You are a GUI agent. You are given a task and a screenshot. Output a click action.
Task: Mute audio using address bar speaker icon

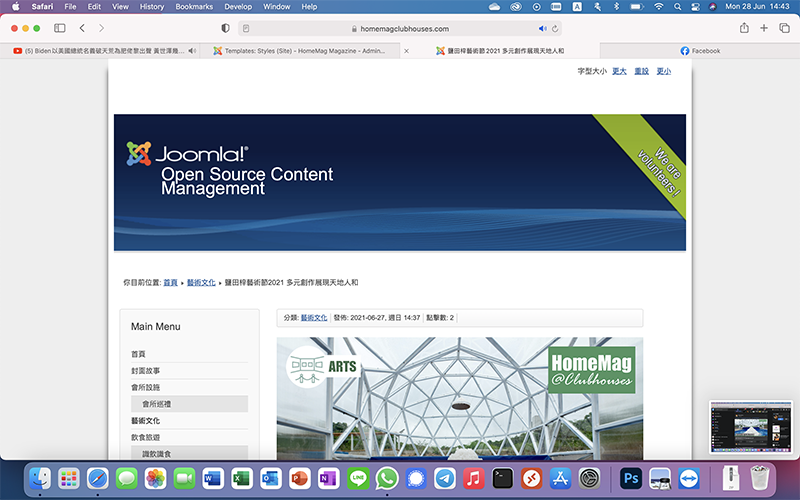point(543,29)
